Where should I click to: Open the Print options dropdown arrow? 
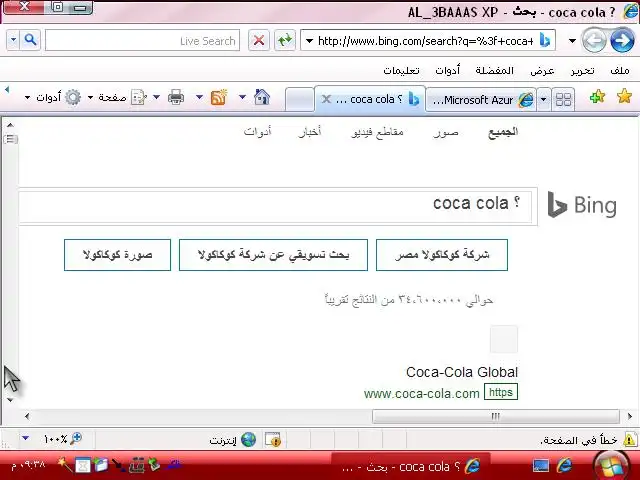pos(156,97)
